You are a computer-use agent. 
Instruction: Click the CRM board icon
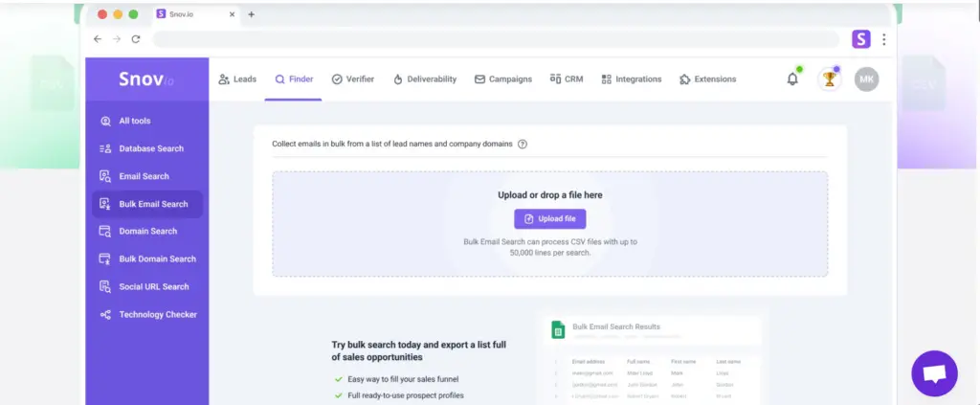tap(556, 79)
